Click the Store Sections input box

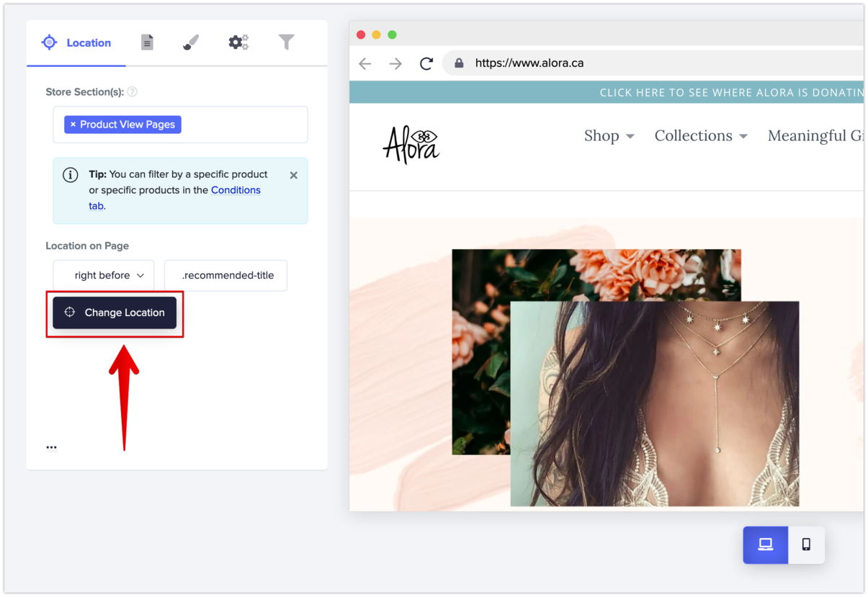click(x=245, y=125)
